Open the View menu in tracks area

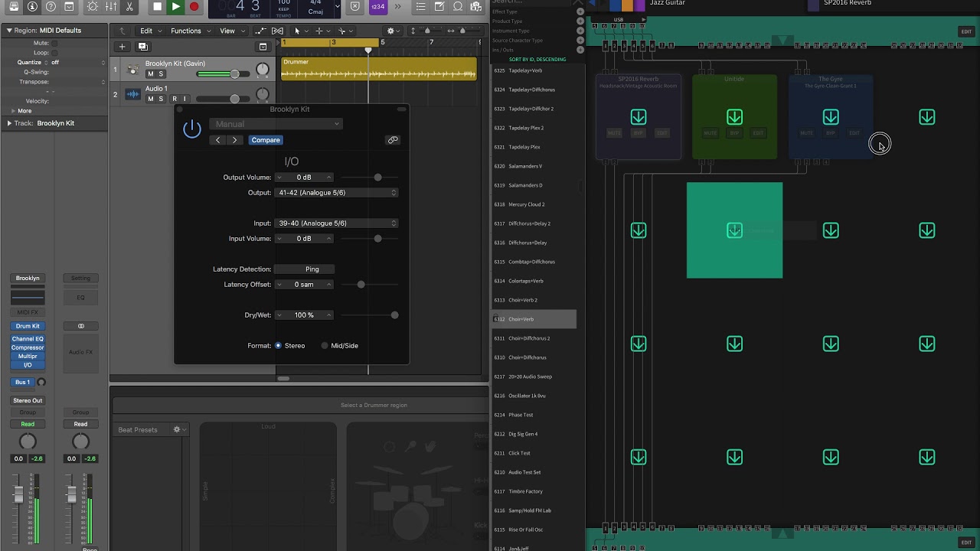pyautogui.click(x=231, y=31)
